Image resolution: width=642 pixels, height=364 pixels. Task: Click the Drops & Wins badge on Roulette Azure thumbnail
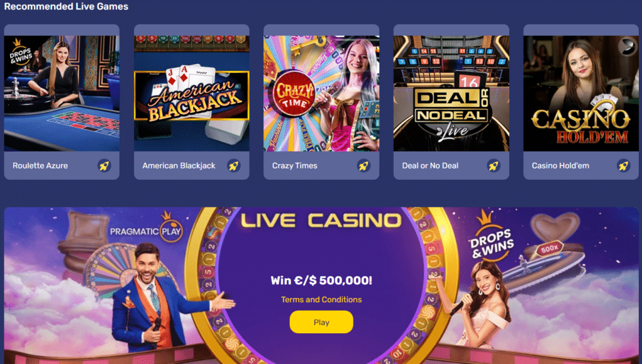point(21,53)
